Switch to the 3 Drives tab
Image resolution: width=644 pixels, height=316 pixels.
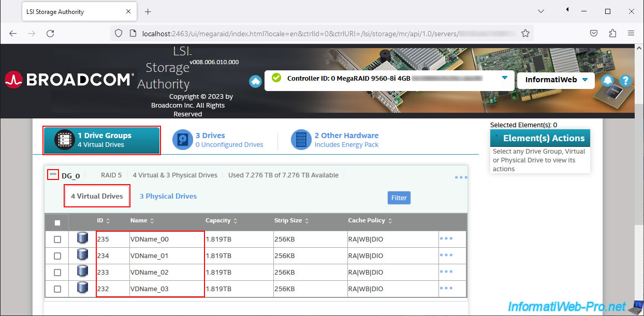[218, 140]
